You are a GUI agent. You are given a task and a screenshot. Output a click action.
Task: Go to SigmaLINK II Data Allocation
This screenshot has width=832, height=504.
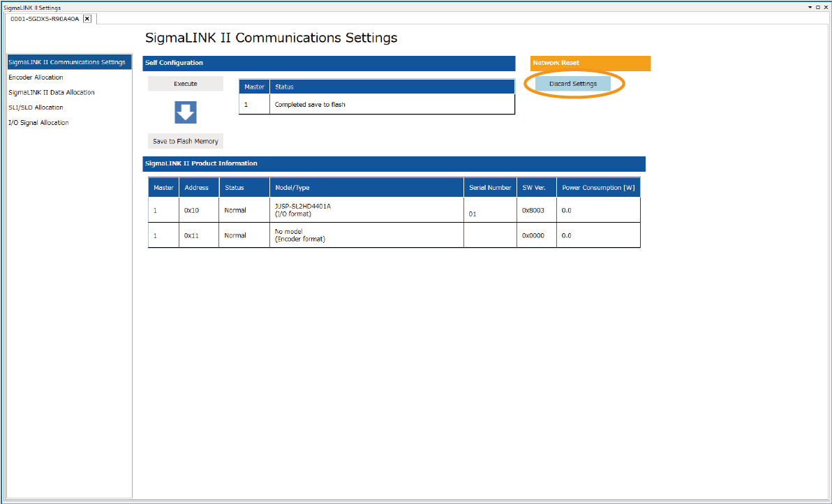pyautogui.click(x=52, y=92)
